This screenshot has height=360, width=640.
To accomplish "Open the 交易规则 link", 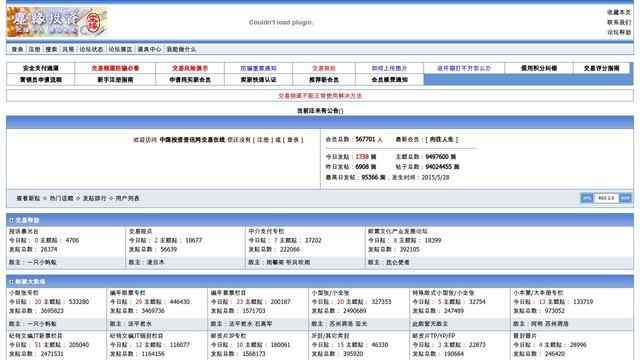I will [324, 68].
